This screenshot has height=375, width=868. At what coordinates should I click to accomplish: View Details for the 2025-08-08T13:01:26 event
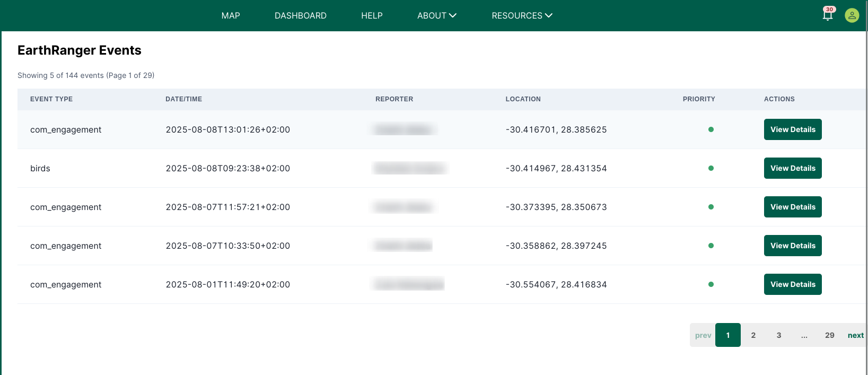(793, 129)
